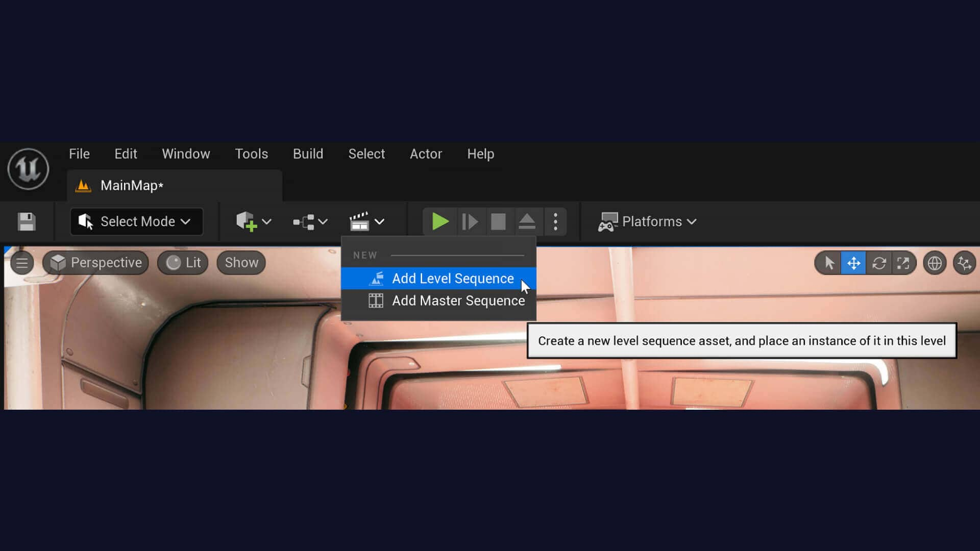Open the Build menu
Image resolution: width=980 pixels, height=551 pixels.
[x=308, y=154]
